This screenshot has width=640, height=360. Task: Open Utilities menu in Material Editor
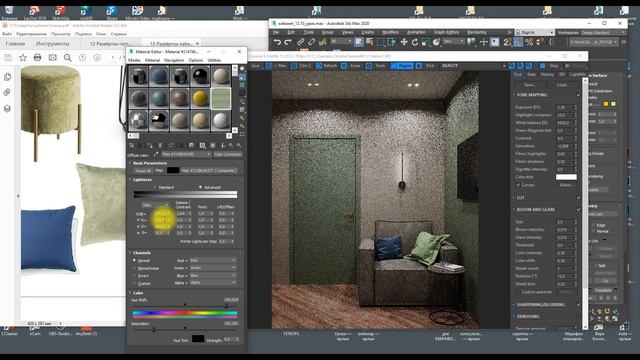pyautogui.click(x=214, y=60)
